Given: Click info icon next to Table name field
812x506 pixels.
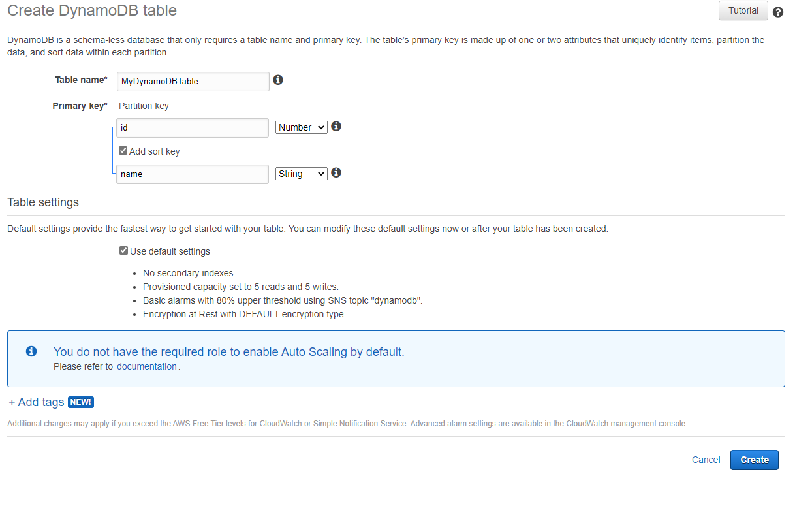Looking at the screenshot, I should [278, 80].
